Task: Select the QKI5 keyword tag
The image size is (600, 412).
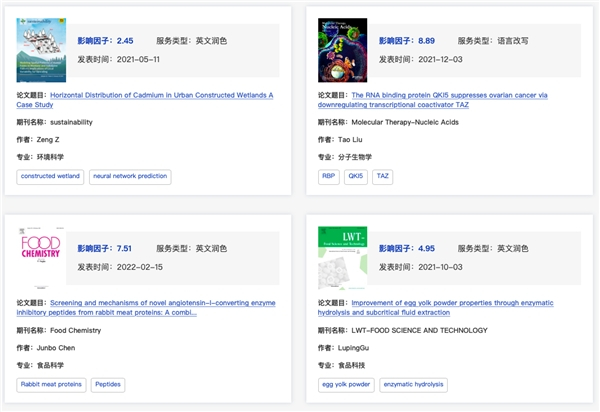Action: pos(355,176)
